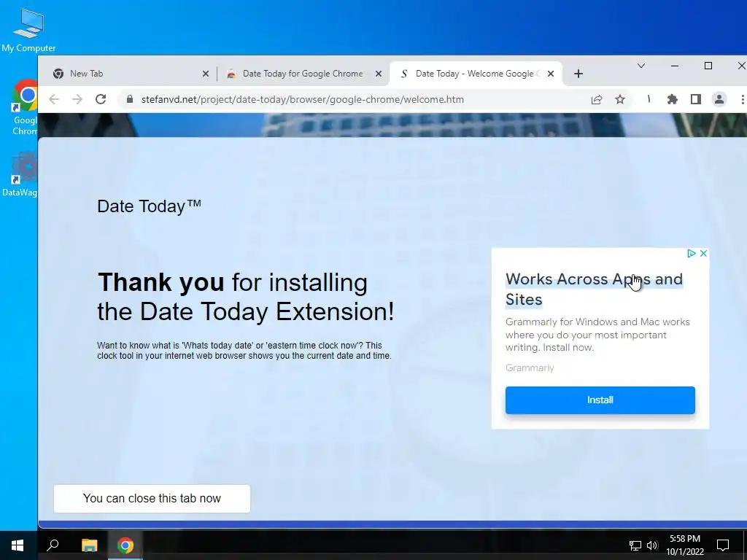Select the Google Chrome desktop shortcut

25,108
